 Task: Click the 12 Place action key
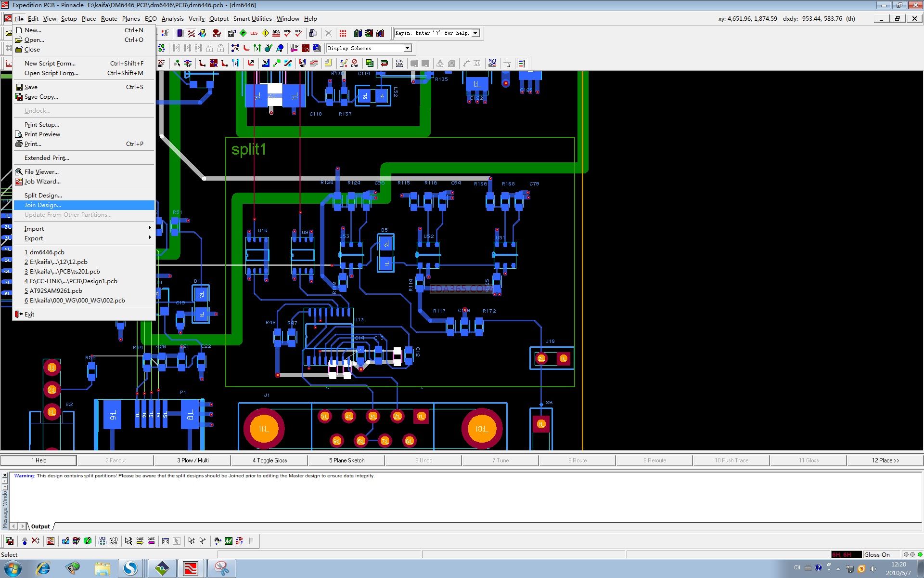point(885,460)
